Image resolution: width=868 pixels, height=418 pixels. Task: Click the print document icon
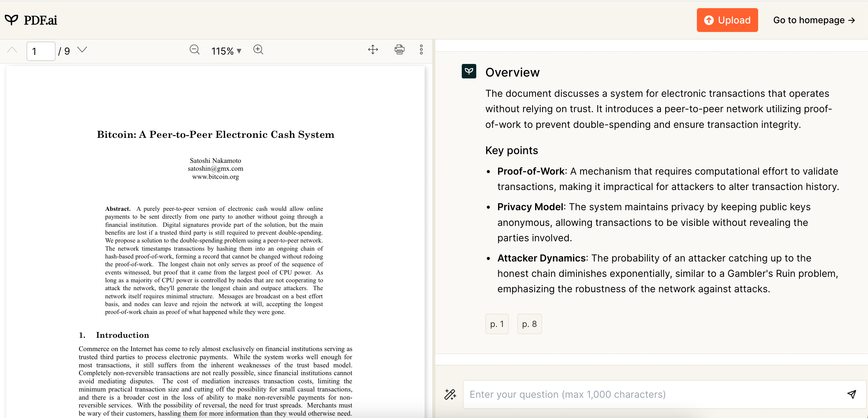coord(399,50)
